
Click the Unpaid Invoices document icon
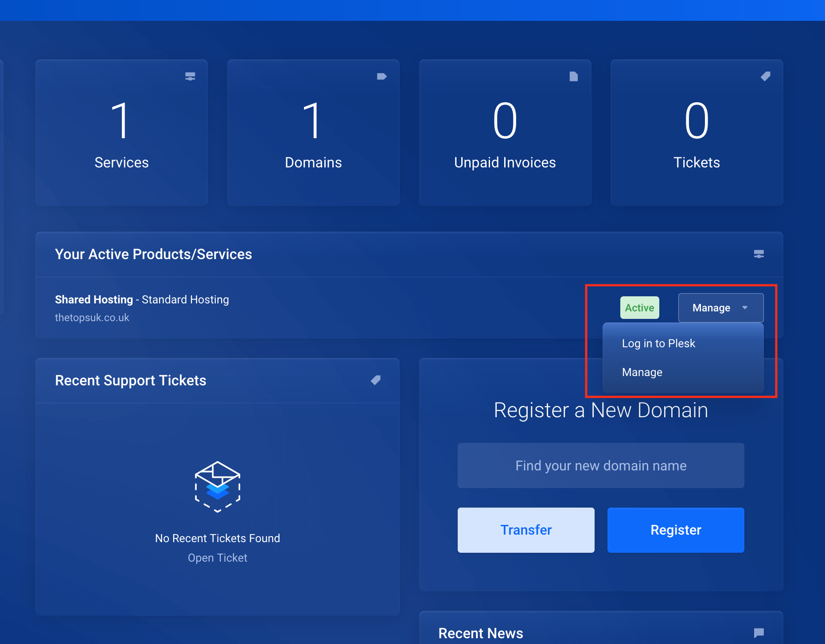tap(574, 76)
